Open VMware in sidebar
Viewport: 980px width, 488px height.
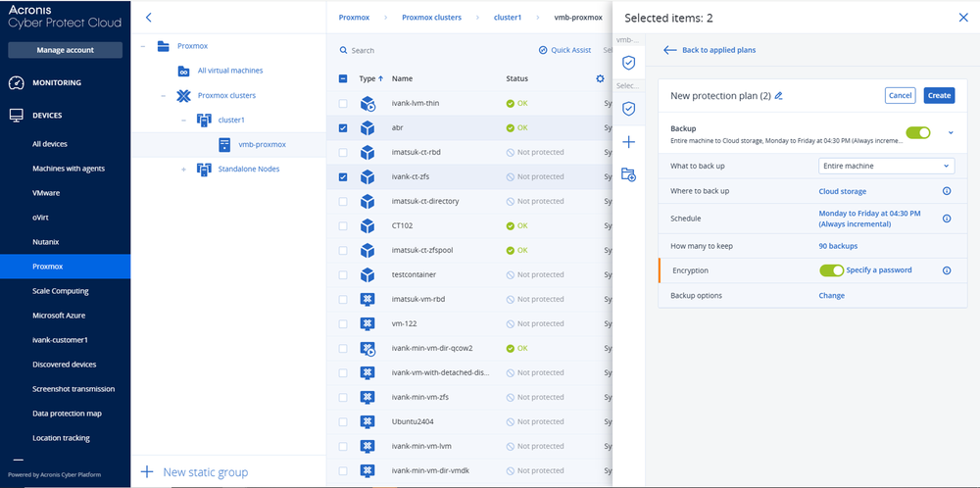pos(46,193)
